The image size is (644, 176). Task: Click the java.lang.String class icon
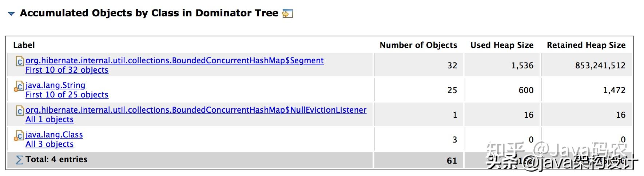[x=19, y=87]
